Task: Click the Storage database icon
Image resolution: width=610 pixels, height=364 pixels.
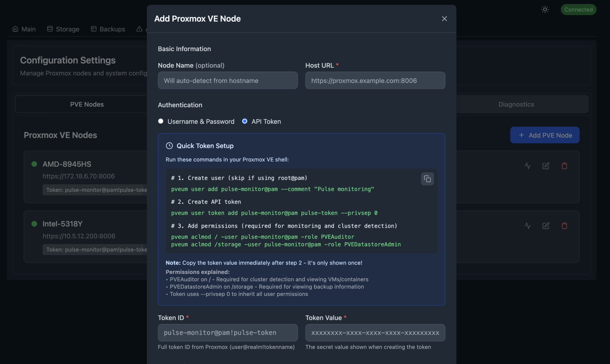Action: coord(50,29)
